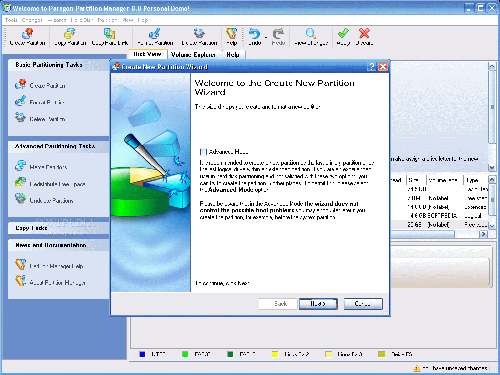Click the Undelete Partition icon in the sidebar

click(x=20, y=199)
